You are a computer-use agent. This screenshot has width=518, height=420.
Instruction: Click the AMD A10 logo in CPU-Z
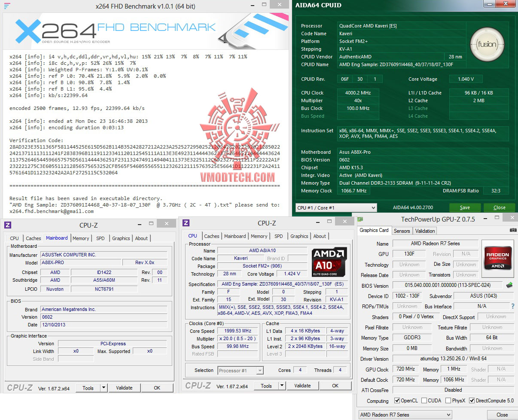(329, 262)
